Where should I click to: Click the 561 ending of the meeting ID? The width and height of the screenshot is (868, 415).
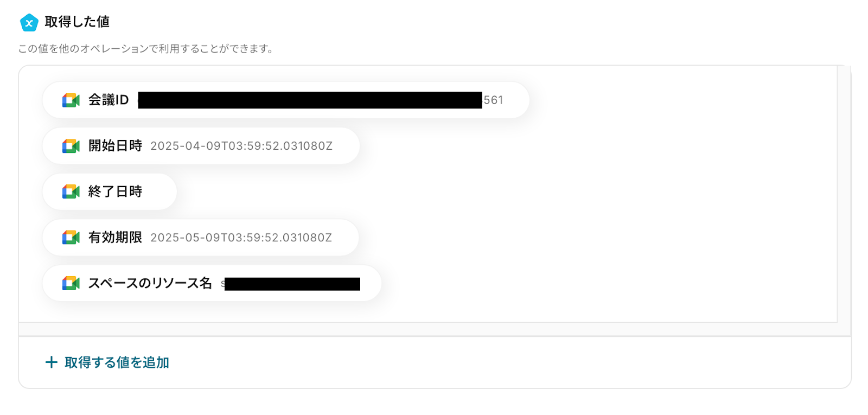493,100
